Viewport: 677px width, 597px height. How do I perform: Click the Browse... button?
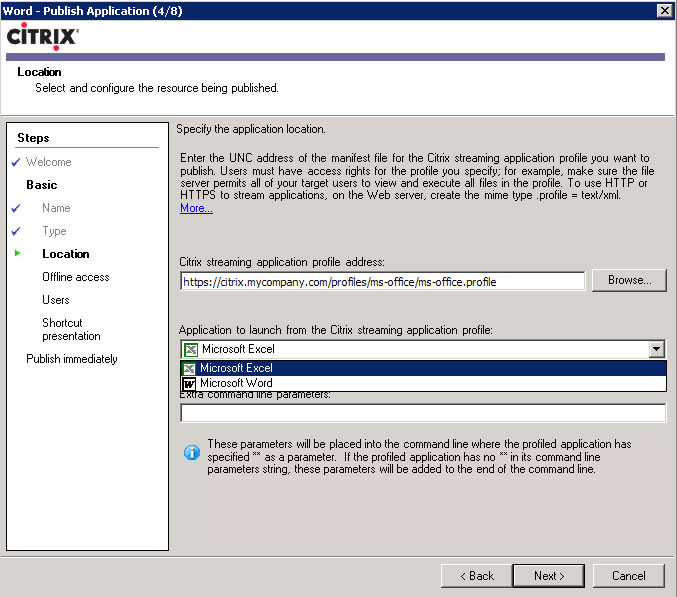pos(629,280)
